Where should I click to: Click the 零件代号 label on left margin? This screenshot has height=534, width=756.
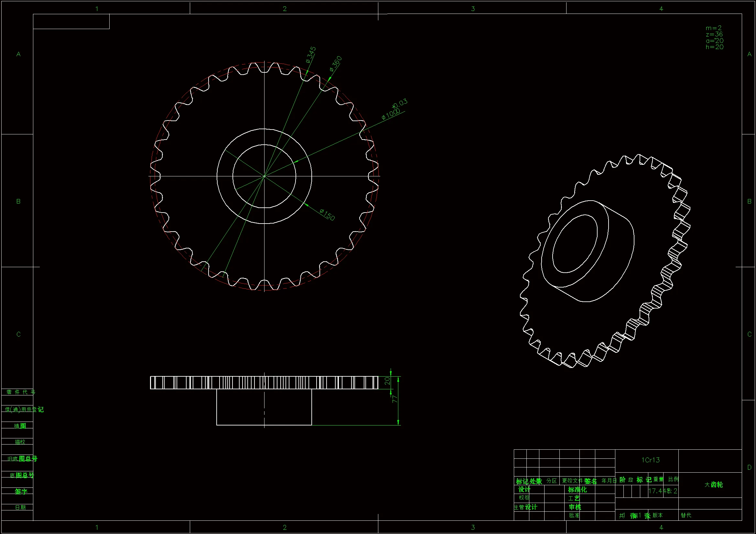[20, 392]
